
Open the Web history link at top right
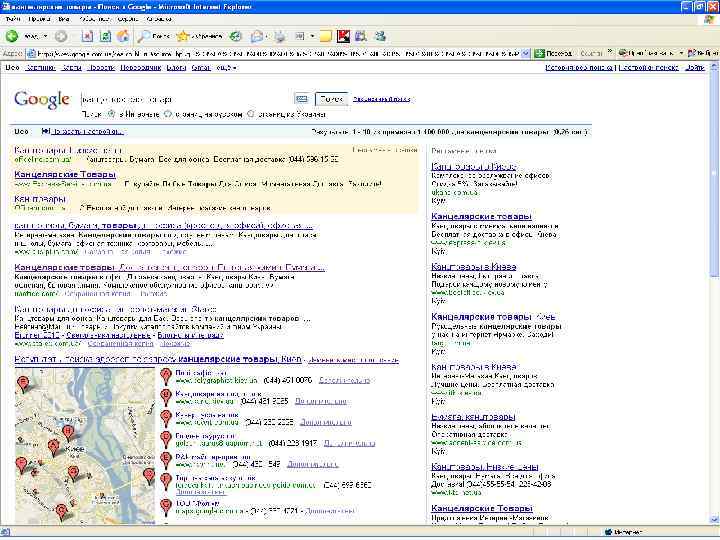point(579,68)
